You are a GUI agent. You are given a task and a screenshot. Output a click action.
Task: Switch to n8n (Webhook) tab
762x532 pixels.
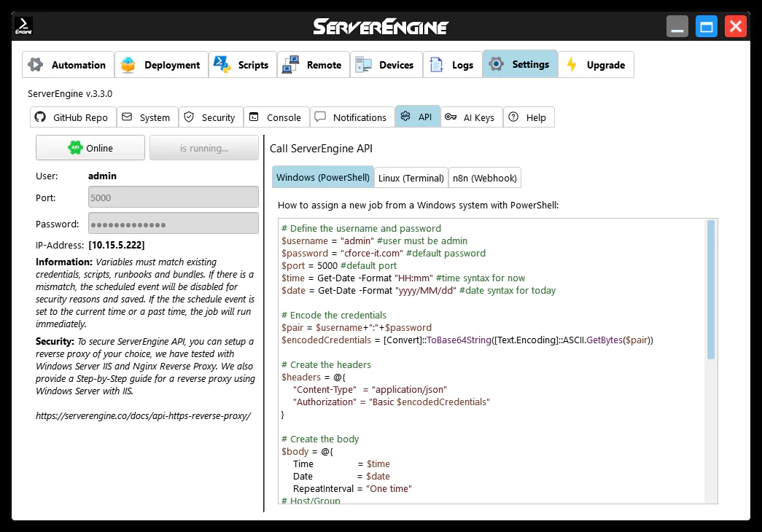(x=484, y=178)
